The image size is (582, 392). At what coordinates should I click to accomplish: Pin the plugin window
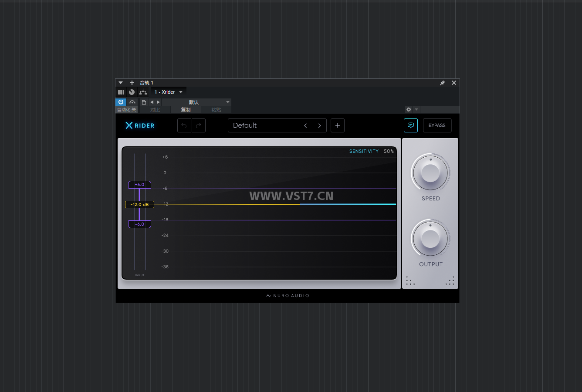click(442, 83)
